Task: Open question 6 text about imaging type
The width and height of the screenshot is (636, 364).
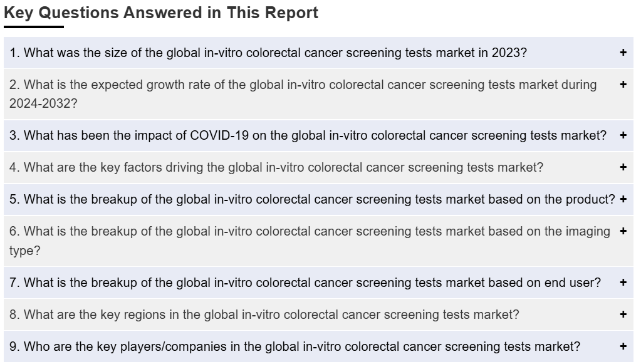Action: 310,241
